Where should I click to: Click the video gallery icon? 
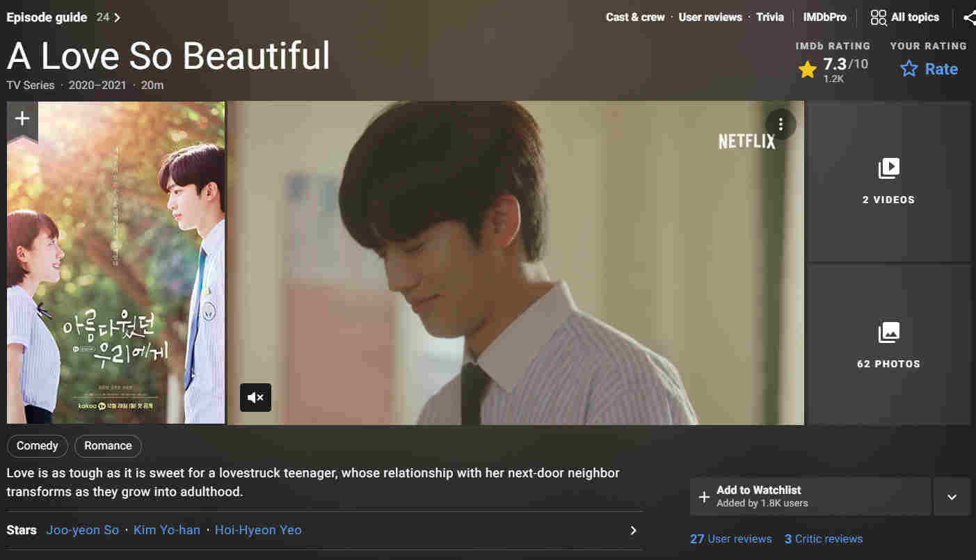pyautogui.click(x=888, y=168)
